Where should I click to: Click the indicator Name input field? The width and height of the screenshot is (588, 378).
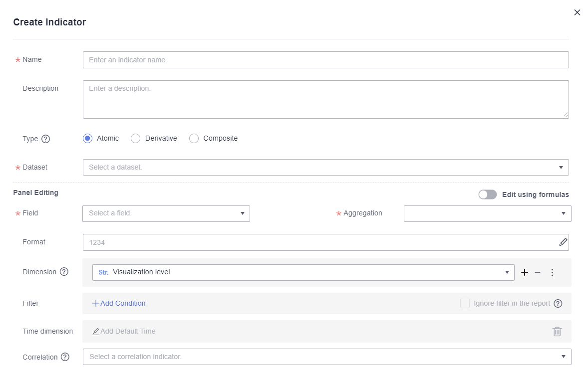coord(325,60)
